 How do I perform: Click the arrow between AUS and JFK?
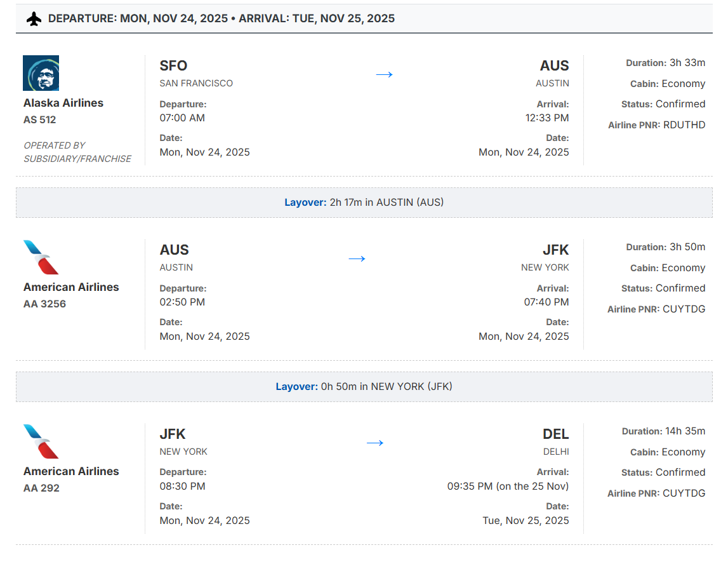pos(357,258)
